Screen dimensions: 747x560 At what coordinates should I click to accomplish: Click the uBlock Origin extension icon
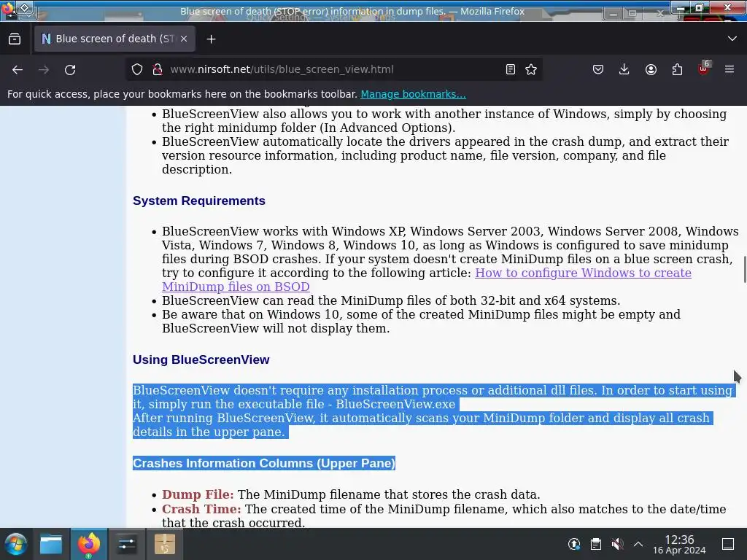click(x=704, y=69)
